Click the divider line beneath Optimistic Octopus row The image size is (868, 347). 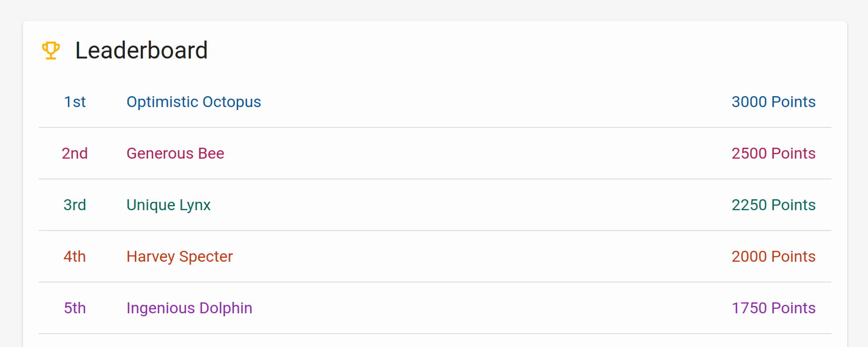click(435, 127)
